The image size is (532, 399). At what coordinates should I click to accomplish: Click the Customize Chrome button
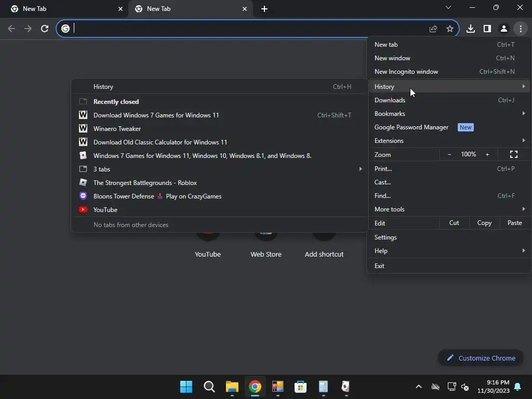pyautogui.click(x=481, y=358)
